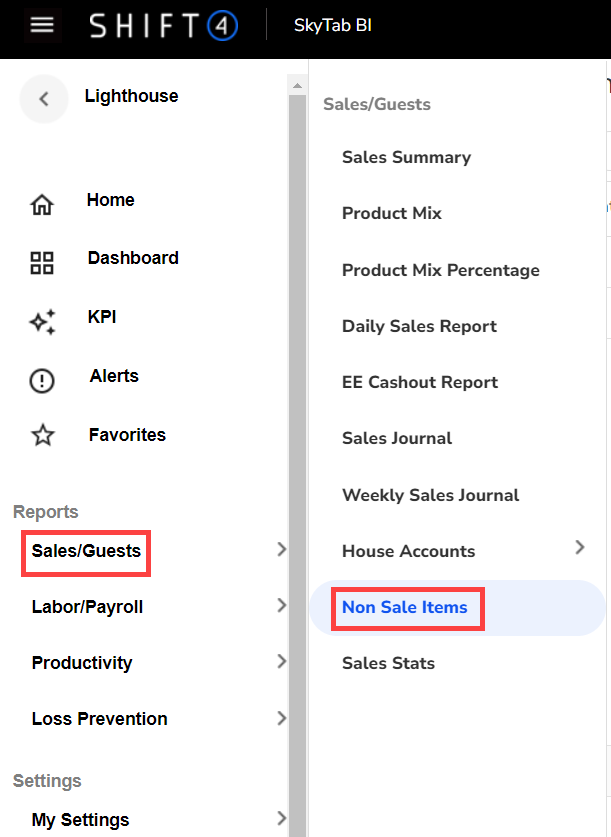Click the Home house icon
The height and width of the screenshot is (837, 611).
point(42,205)
